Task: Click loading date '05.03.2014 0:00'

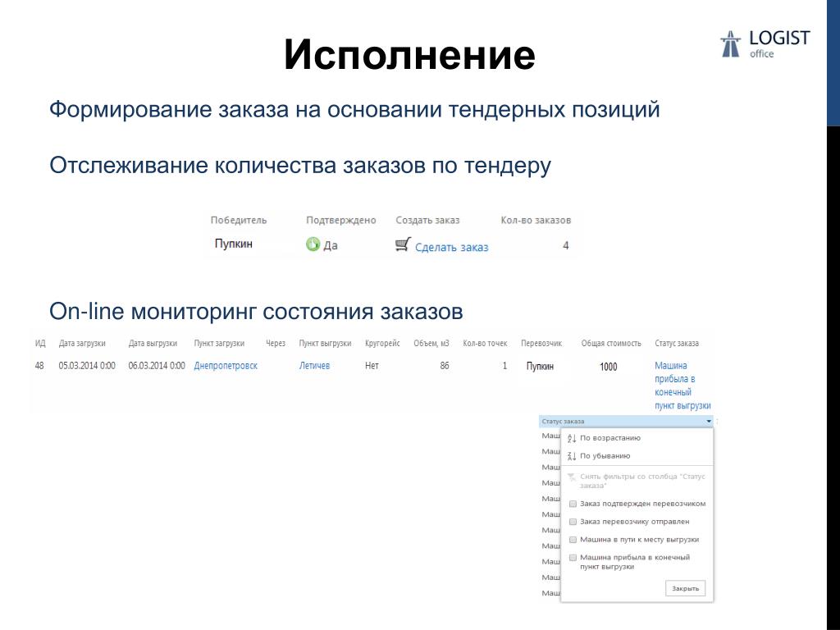Action: 87,365
